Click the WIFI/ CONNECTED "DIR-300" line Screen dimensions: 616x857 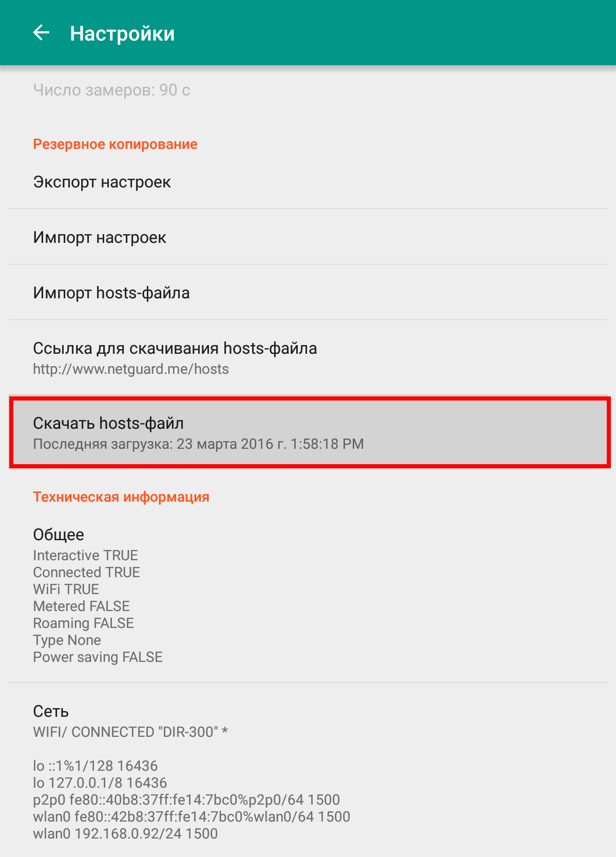click(130, 732)
